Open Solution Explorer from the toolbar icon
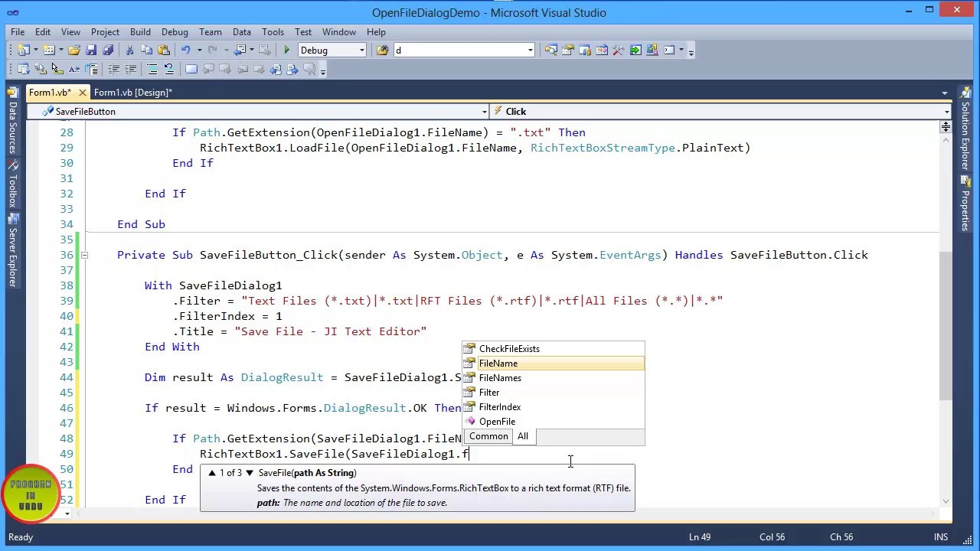Screen dimensions: 980x551 (550, 51)
